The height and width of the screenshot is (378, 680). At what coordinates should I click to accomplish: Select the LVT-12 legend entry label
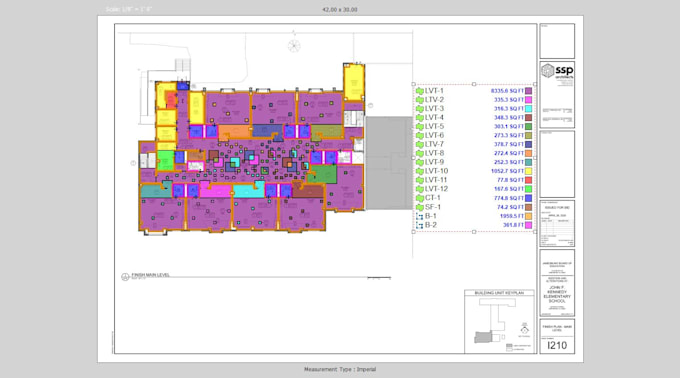click(x=436, y=189)
